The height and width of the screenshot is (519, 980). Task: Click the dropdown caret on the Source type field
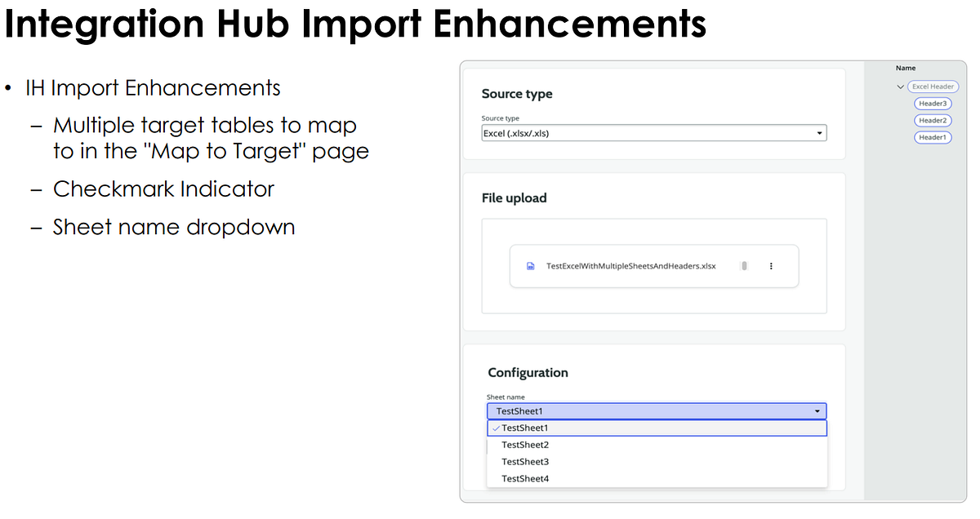(821, 132)
